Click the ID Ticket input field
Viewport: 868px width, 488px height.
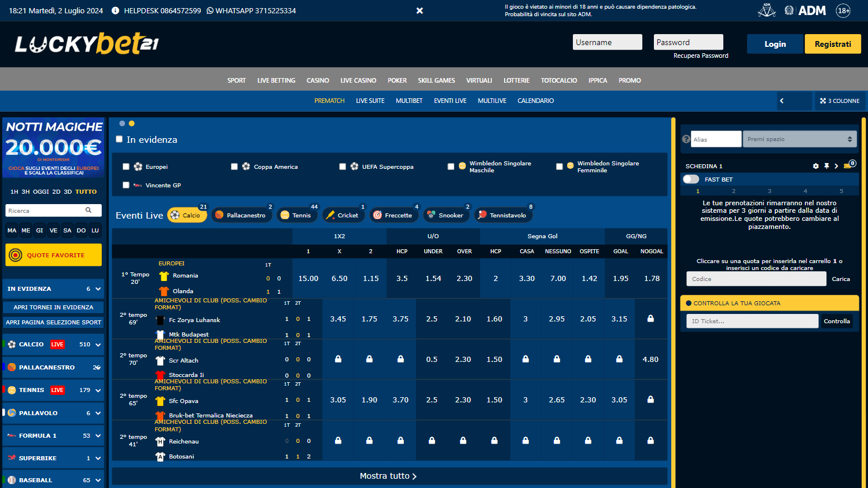coord(752,321)
